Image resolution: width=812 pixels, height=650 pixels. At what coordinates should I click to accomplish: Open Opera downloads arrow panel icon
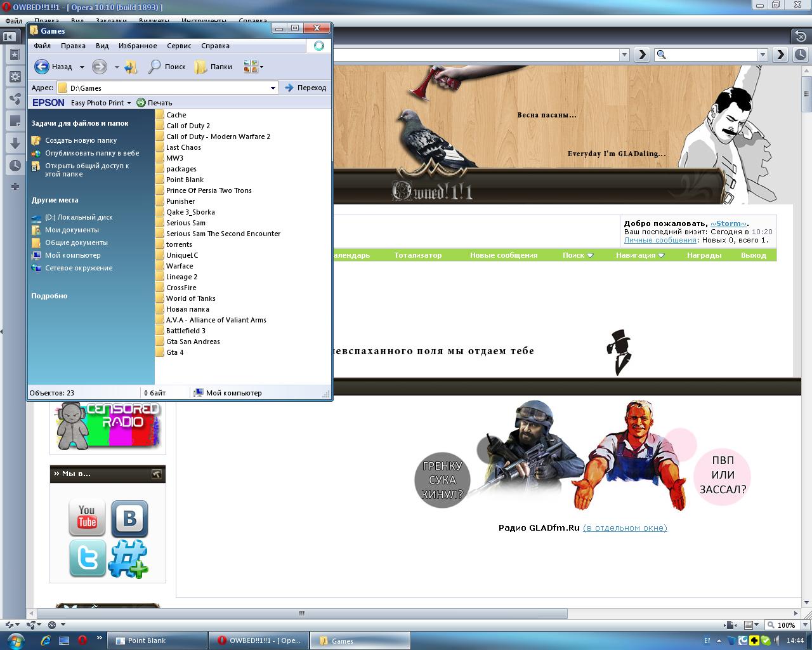(15, 143)
